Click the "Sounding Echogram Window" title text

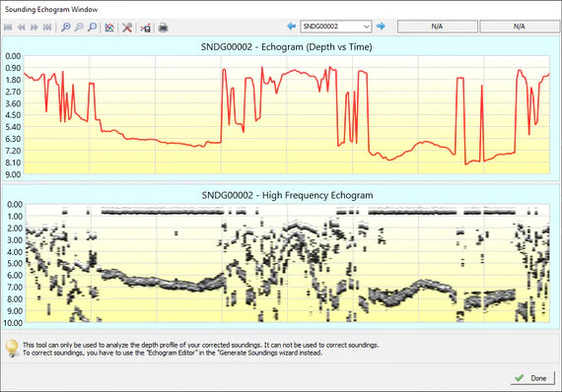51,10
